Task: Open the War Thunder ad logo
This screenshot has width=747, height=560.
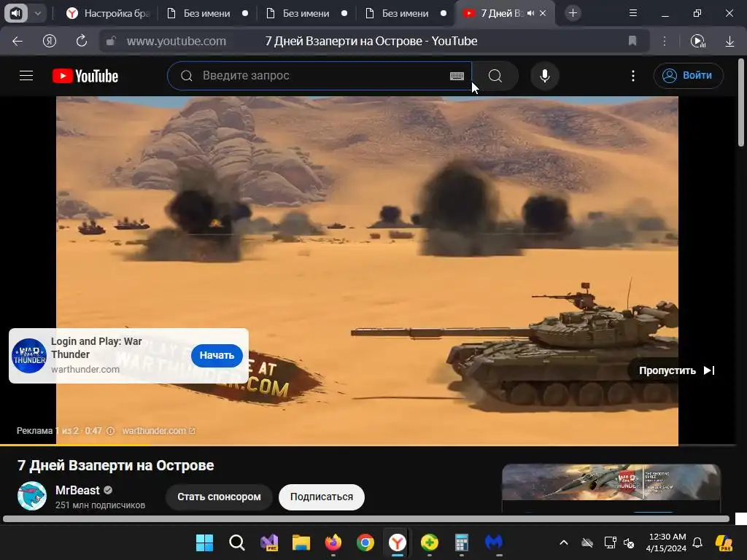Action: click(29, 356)
